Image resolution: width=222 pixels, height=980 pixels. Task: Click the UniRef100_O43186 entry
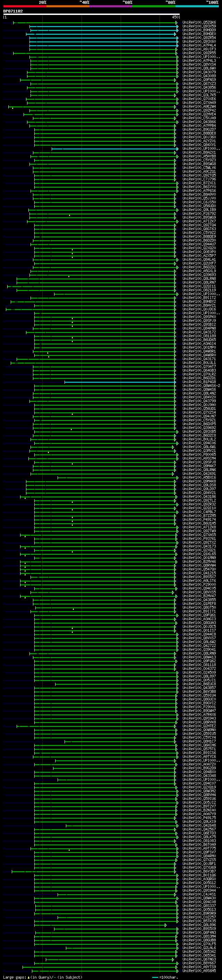[x=199, y=496]
